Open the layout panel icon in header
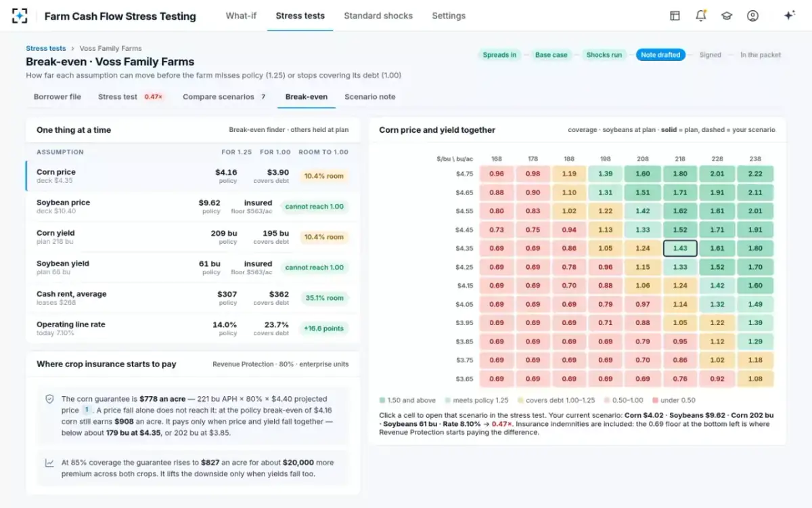The width and height of the screenshot is (812, 508). pos(675,16)
